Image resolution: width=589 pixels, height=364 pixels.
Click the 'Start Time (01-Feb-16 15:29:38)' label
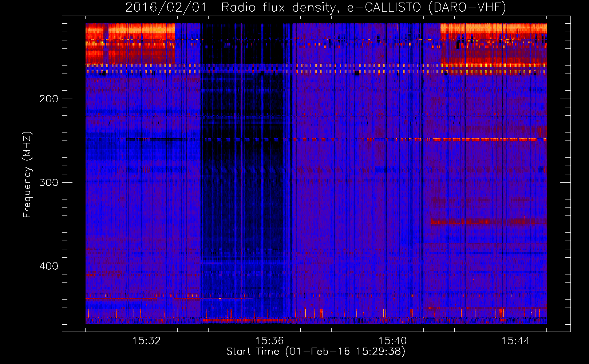click(x=316, y=352)
